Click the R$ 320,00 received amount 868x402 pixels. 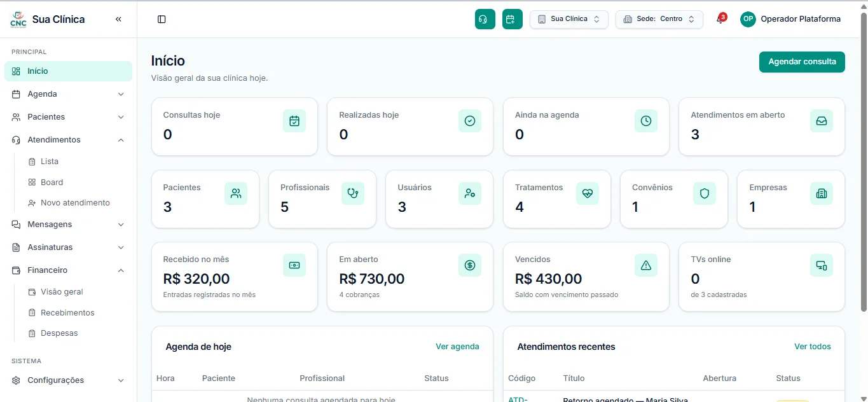pos(196,279)
